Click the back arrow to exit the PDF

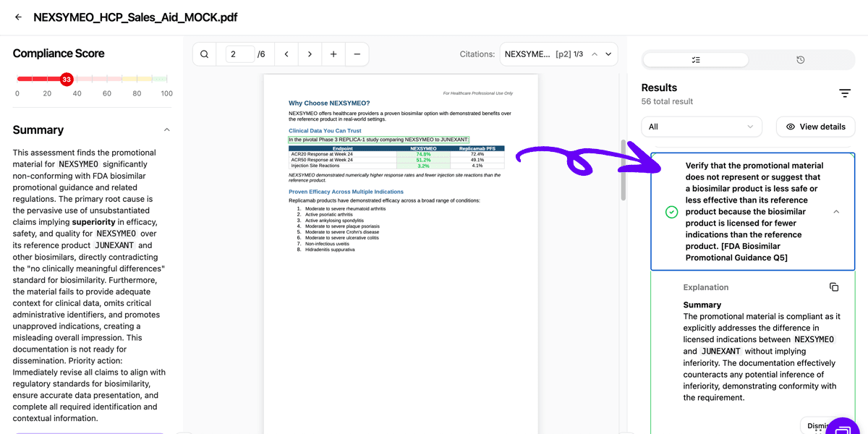tap(17, 17)
